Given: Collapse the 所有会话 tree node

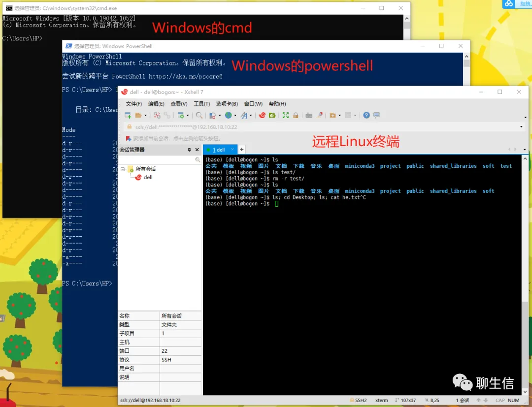Looking at the screenshot, I should [x=123, y=169].
